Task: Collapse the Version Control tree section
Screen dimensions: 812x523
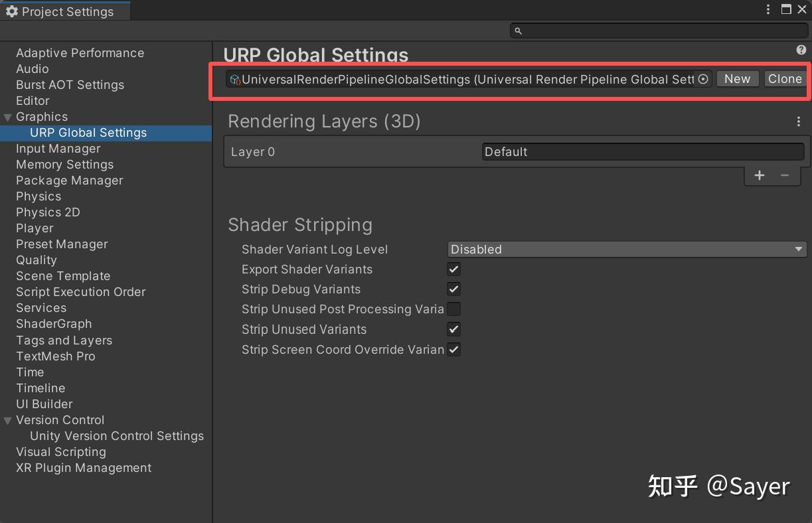Action: (8, 420)
